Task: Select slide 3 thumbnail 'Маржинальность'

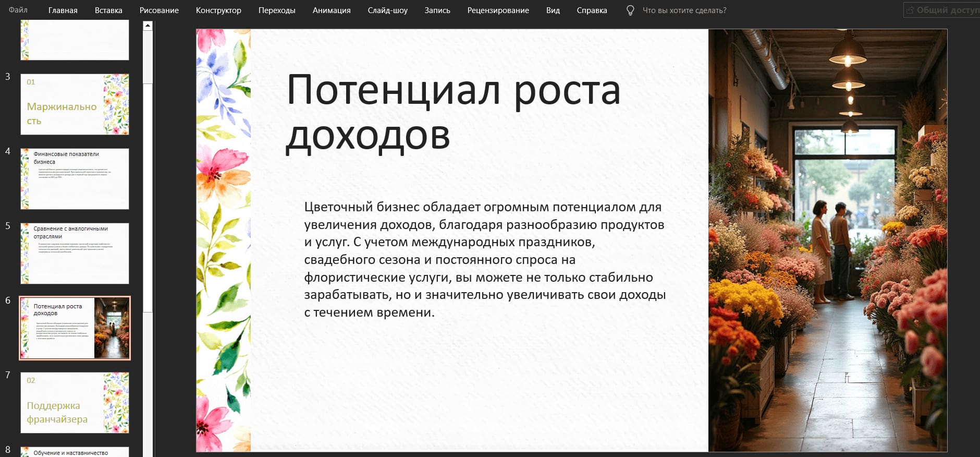Action: [x=75, y=104]
